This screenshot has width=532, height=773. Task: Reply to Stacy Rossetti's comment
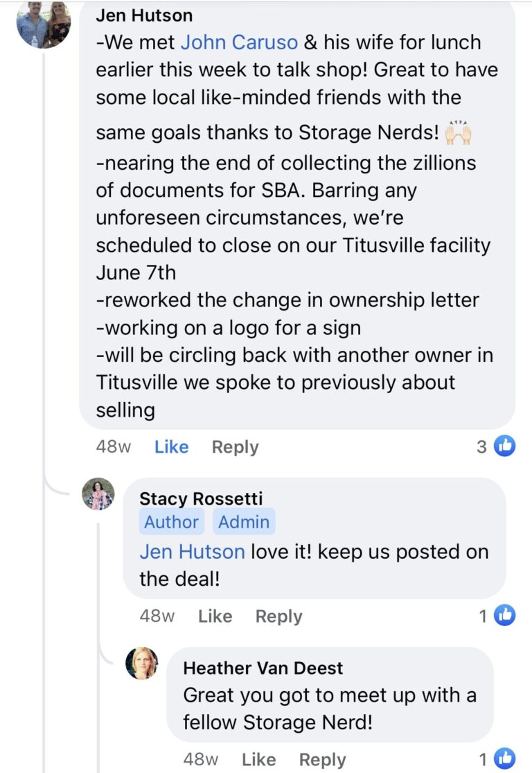click(278, 616)
